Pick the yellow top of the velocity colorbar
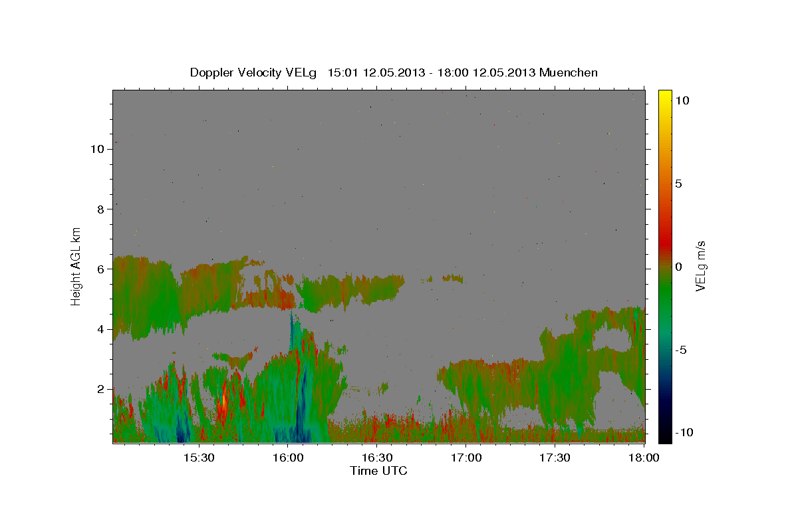The width and height of the screenshot is (798, 532). [x=665, y=96]
